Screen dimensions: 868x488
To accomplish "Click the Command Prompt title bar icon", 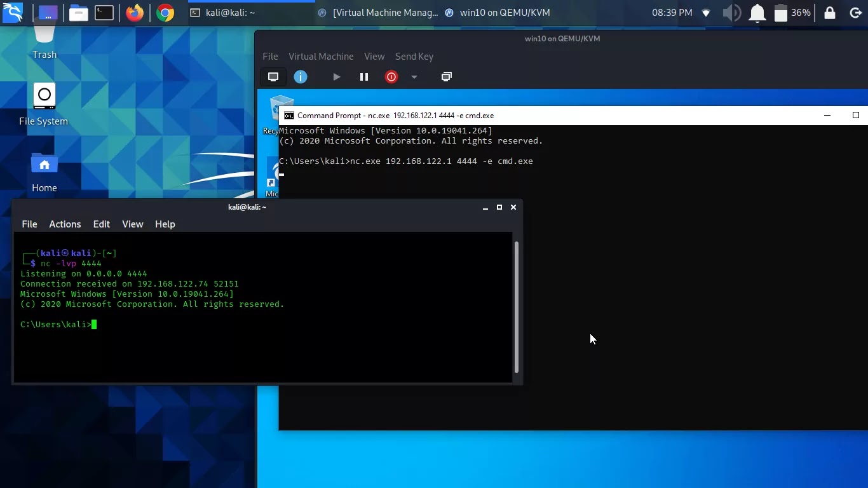I will point(289,116).
